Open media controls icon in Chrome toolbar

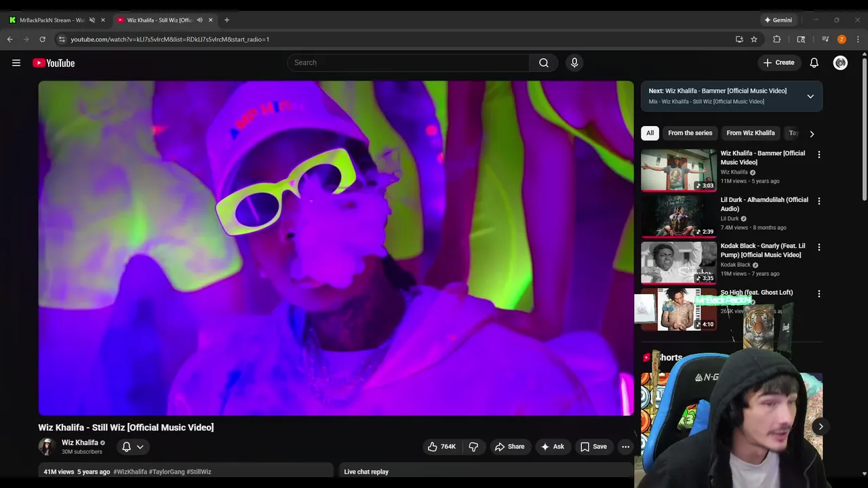point(825,39)
